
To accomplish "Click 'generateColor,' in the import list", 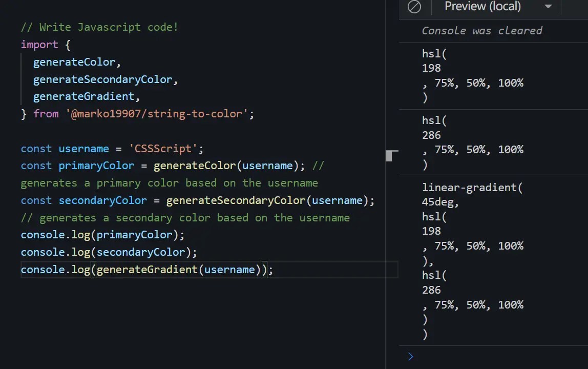I will pyautogui.click(x=77, y=62).
